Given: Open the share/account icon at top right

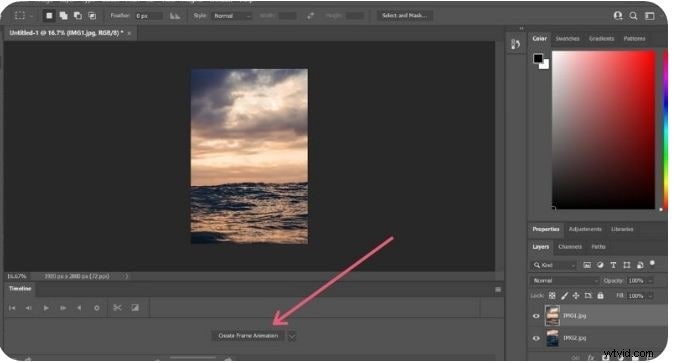Looking at the screenshot, I should [618, 15].
